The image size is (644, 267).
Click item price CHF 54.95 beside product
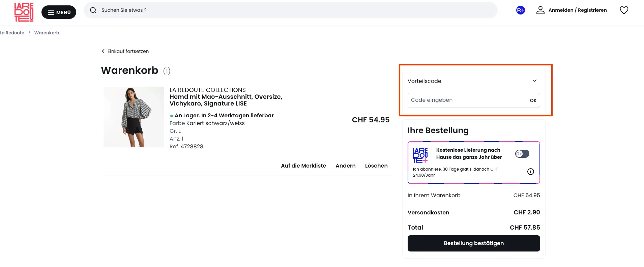[x=371, y=120]
